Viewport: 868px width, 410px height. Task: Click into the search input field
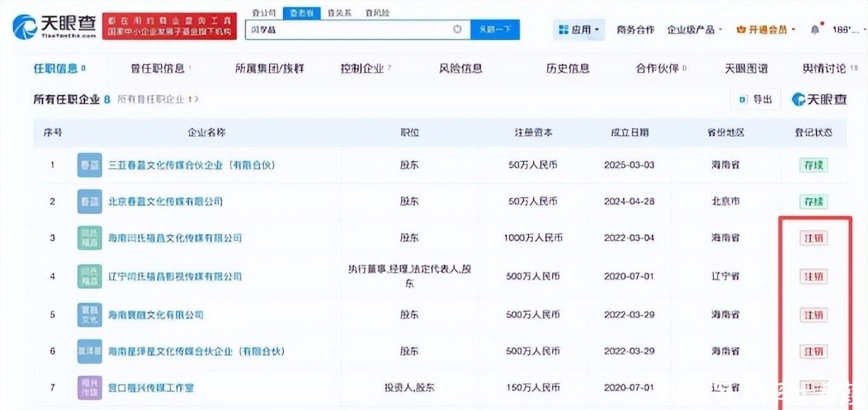pos(349,29)
